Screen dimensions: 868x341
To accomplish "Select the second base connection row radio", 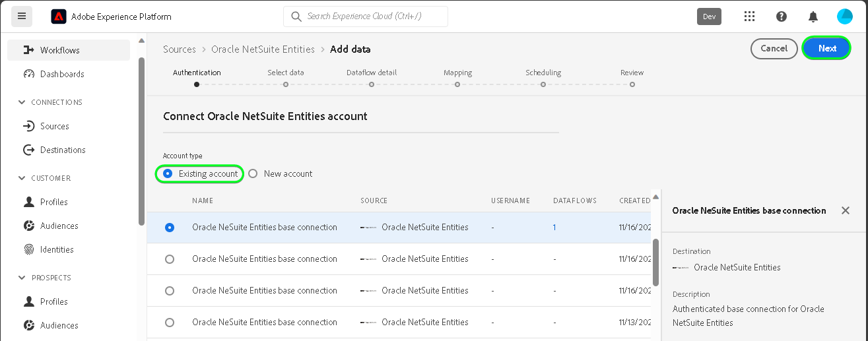I will coord(170,259).
